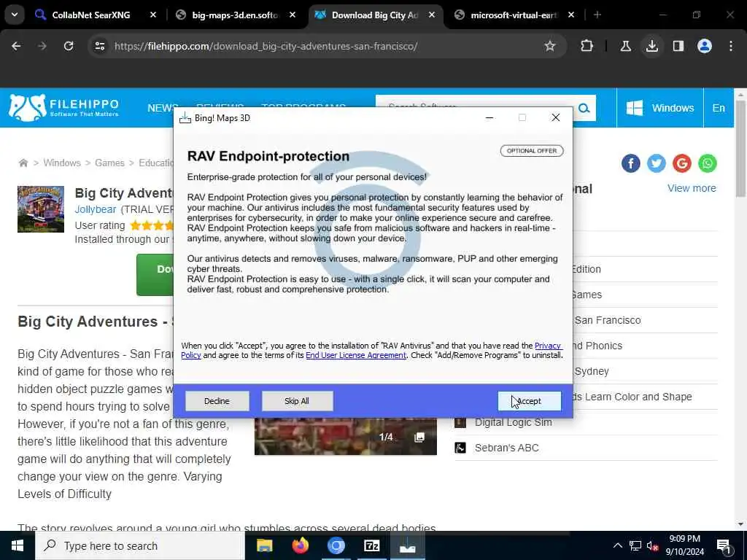This screenshot has height=560, width=747.
Task: Minimize the Bing! Maps 3D installer window
Action: (x=489, y=117)
